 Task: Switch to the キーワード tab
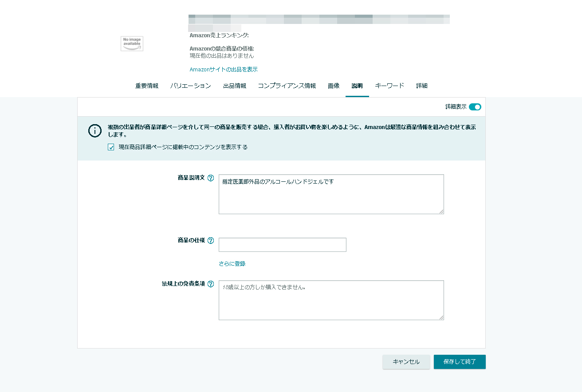coord(389,86)
